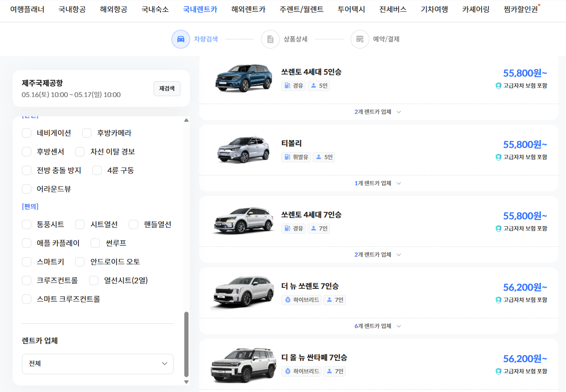Click the 상품상세 document step icon

click(270, 39)
